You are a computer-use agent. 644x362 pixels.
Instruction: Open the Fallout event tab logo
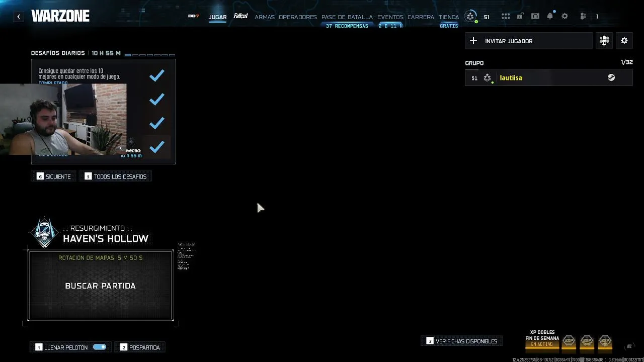pyautogui.click(x=240, y=16)
